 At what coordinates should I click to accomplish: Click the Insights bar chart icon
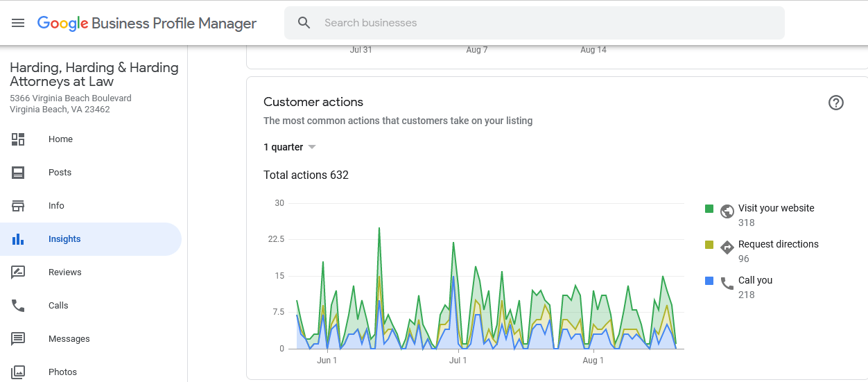pos(18,239)
